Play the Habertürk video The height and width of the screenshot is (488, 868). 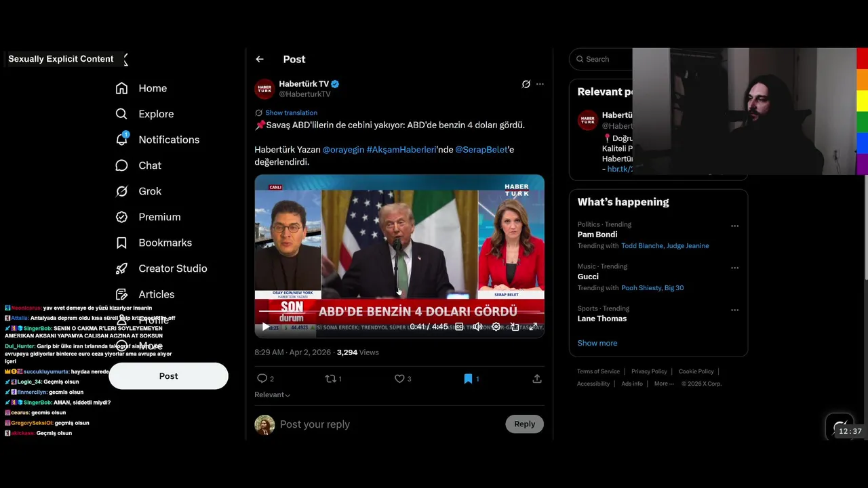click(x=265, y=327)
